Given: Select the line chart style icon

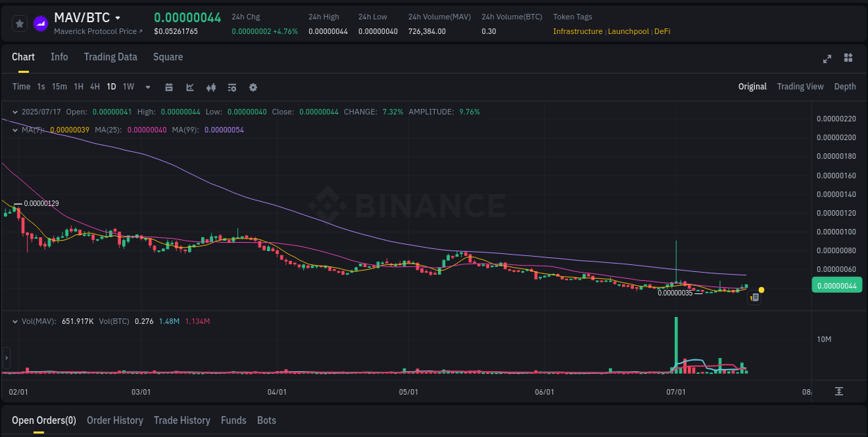Looking at the screenshot, I should point(189,87).
